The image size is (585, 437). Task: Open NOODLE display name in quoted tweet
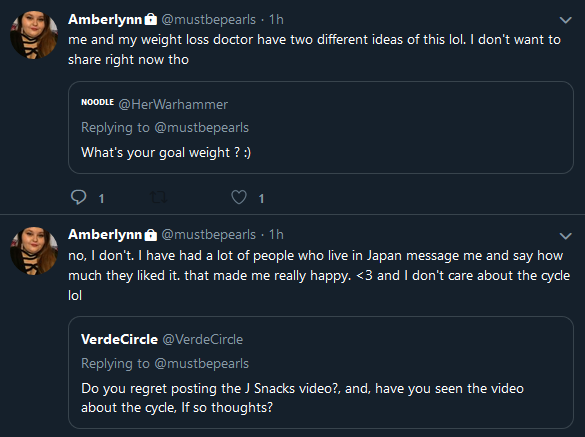click(x=97, y=102)
